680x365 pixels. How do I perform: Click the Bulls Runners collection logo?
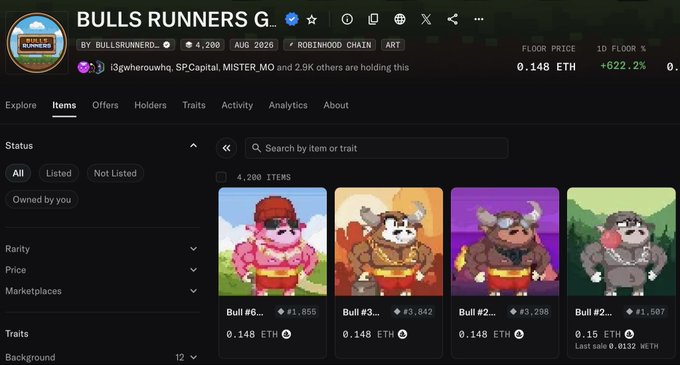click(37, 42)
